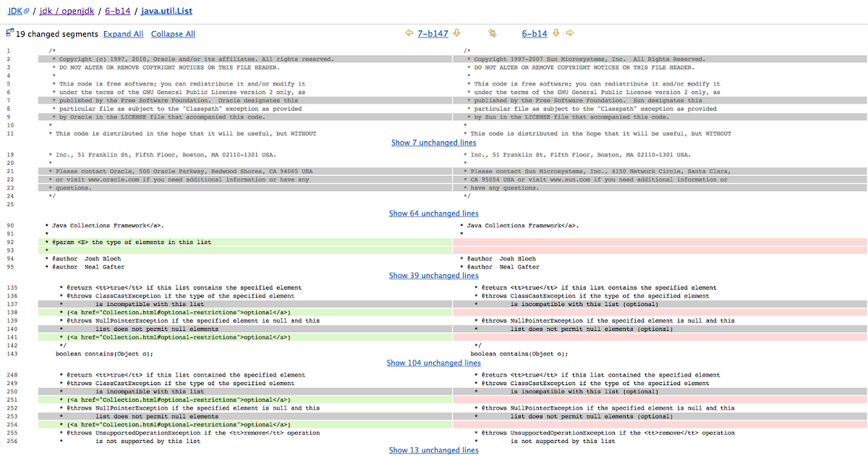Click the left arrow before 7-b147
The height and width of the screenshot is (456, 868).
pyautogui.click(x=410, y=33)
